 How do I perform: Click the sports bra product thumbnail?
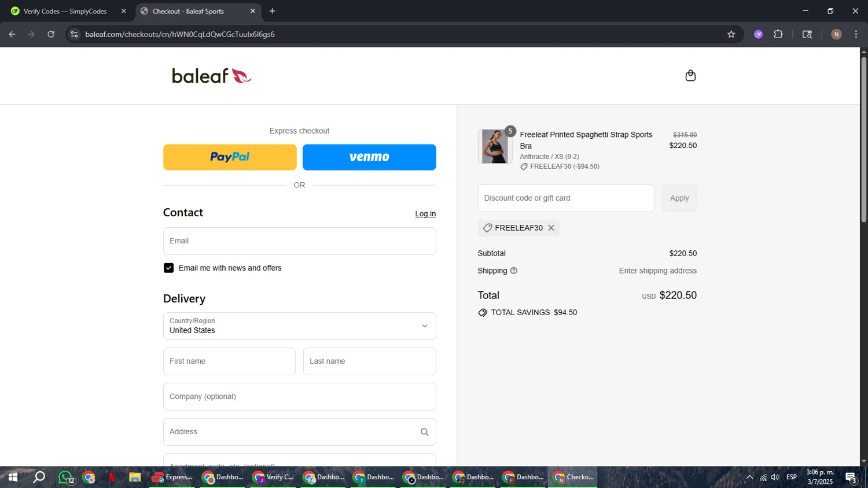(x=495, y=146)
